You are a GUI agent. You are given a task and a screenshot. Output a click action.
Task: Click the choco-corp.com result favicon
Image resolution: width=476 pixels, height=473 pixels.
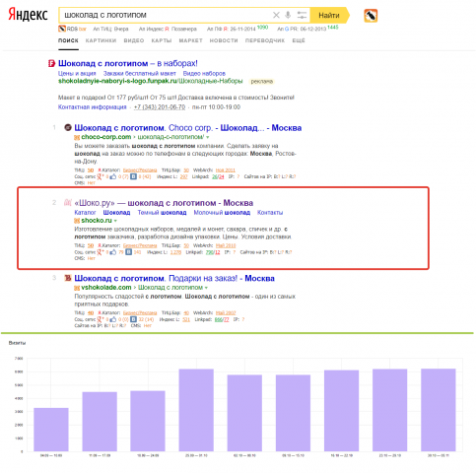[68, 128]
